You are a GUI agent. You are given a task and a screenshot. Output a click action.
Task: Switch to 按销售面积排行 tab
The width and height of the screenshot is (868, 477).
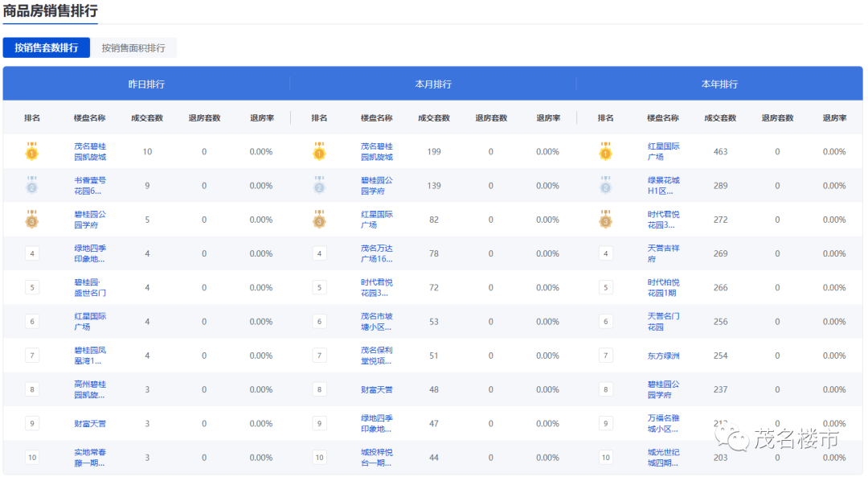click(x=133, y=47)
